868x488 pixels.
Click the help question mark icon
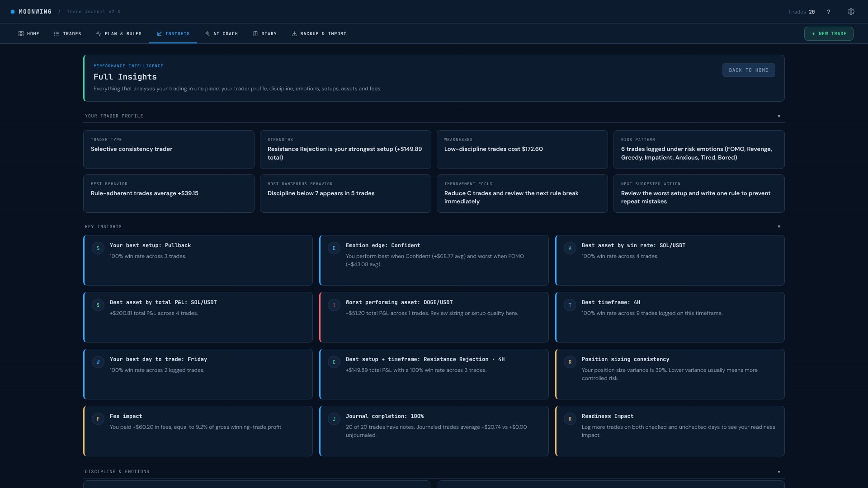[x=828, y=12]
